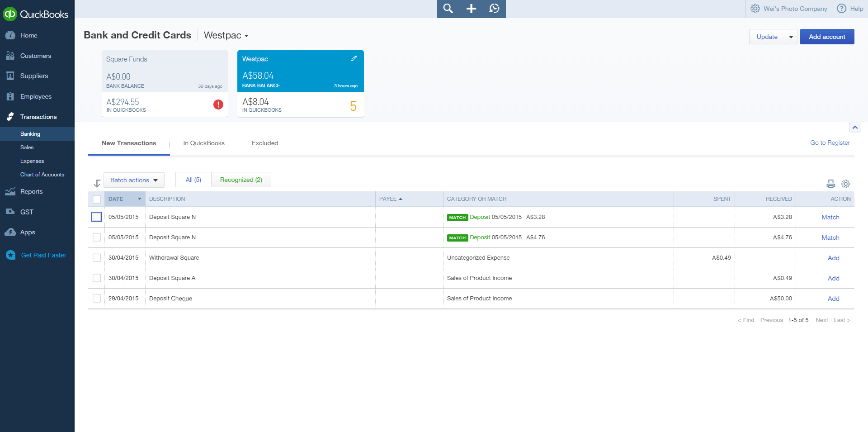Click the Add account button
Viewport: 868px width, 432px height.
coord(827,37)
